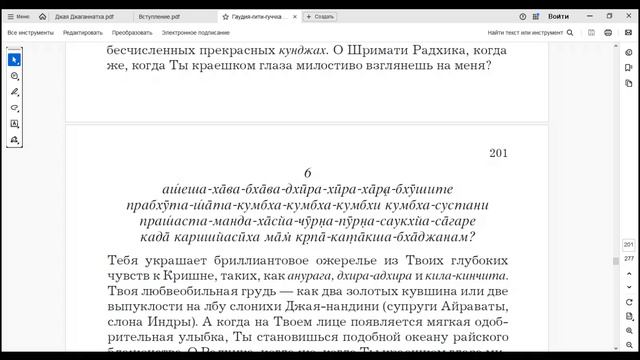Image resolution: width=640 pixels, height=360 pixels.
Task: Zoom in with the plus magnifier
Action: tap(629, 331)
